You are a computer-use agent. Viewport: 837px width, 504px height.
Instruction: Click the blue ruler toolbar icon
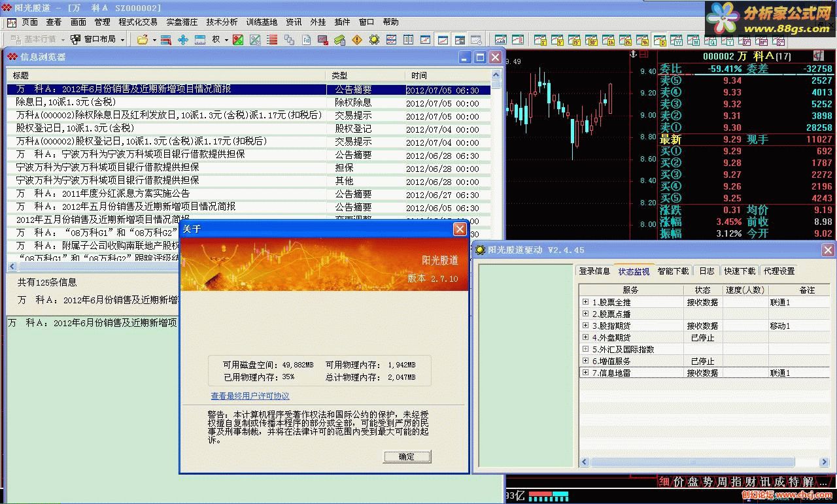point(200,40)
